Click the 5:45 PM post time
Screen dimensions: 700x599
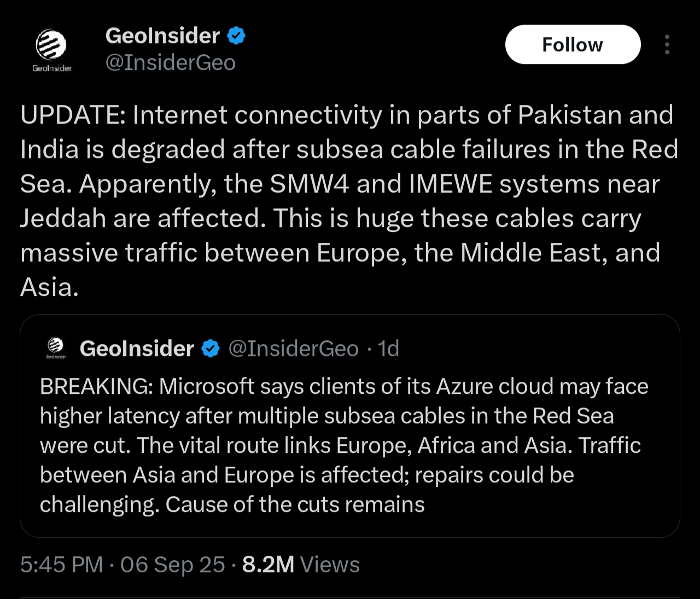coord(62,565)
